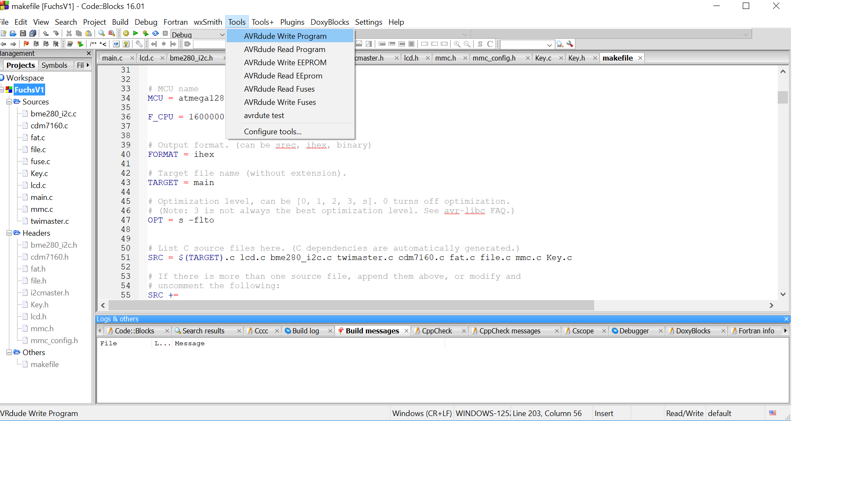Collapse the FuchsV1 project node

[x=2, y=90]
